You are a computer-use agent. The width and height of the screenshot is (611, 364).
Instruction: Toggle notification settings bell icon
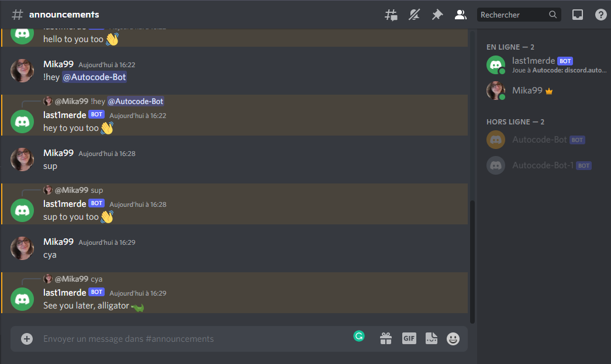point(414,15)
